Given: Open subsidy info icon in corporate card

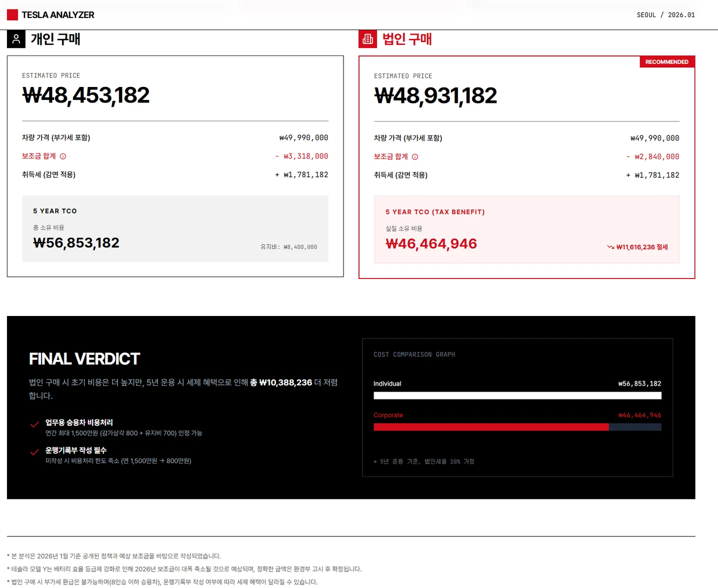Looking at the screenshot, I should [415, 157].
